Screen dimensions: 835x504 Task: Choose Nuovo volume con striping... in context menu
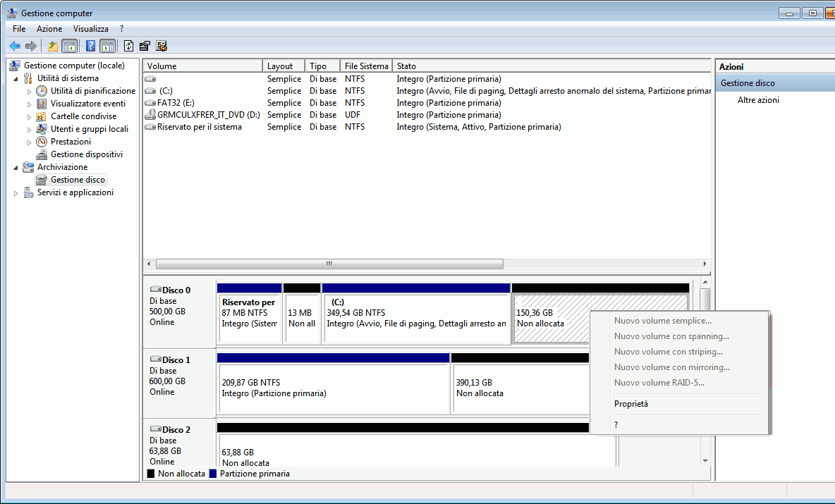680,352
